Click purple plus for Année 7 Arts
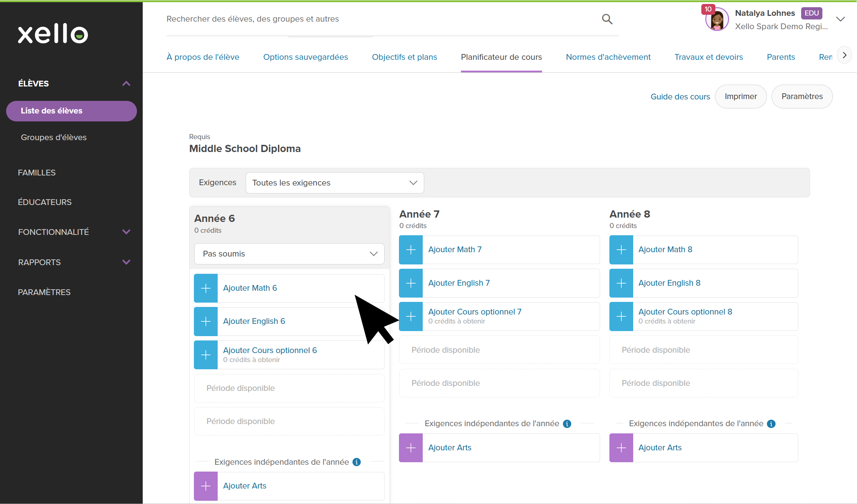This screenshot has height=504, width=857. [411, 448]
